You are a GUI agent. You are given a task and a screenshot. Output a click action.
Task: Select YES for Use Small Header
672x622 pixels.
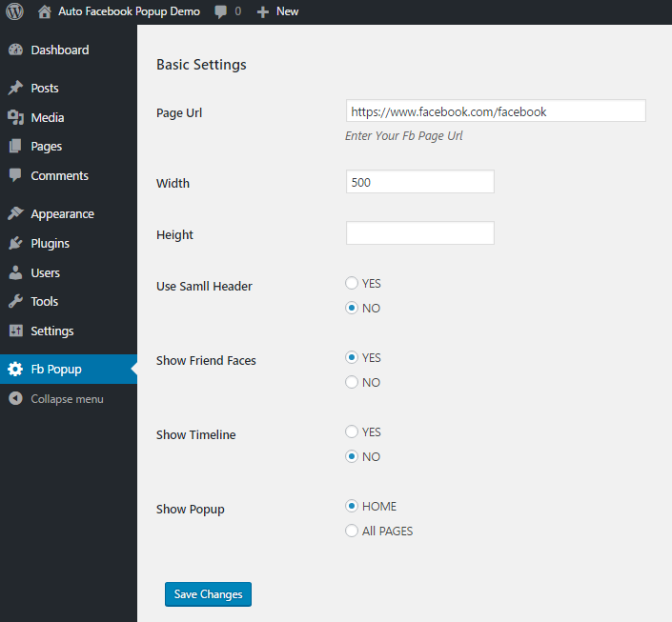pyautogui.click(x=352, y=283)
